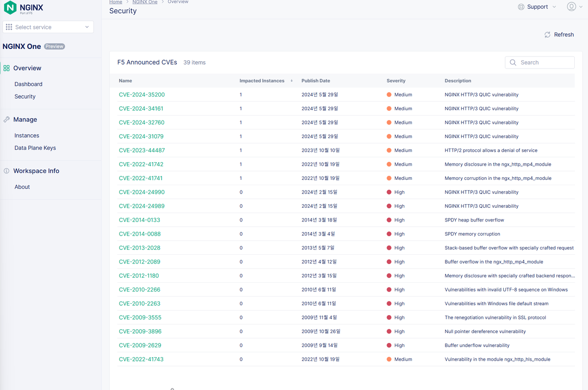Toggle the sort arrow on Impacted Instances column
This screenshot has height=390, width=588.
pyautogui.click(x=292, y=81)
